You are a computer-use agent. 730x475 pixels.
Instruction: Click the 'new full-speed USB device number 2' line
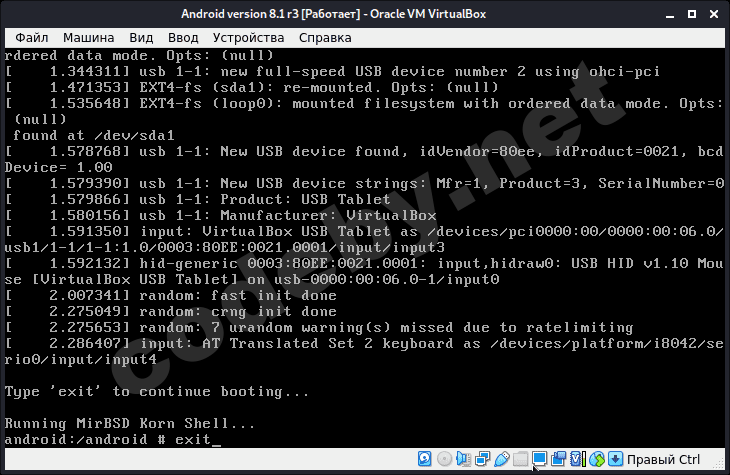coord(332,71)
